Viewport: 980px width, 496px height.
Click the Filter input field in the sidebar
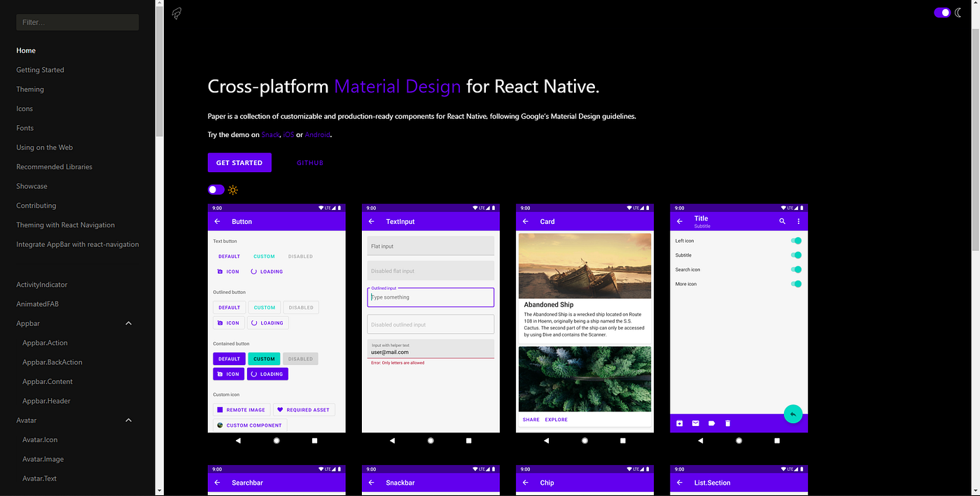(77, 22)
